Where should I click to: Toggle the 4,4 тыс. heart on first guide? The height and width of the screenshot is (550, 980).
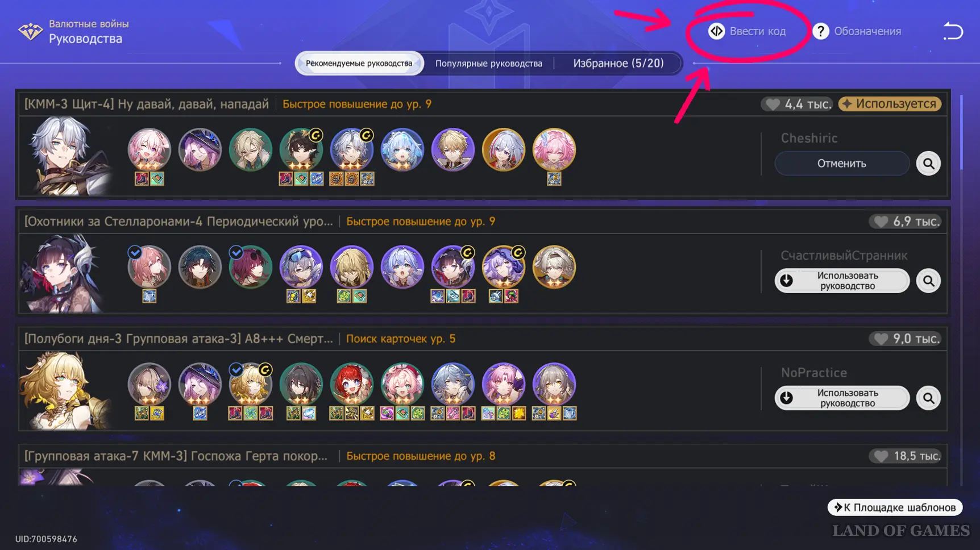(796, 104)
